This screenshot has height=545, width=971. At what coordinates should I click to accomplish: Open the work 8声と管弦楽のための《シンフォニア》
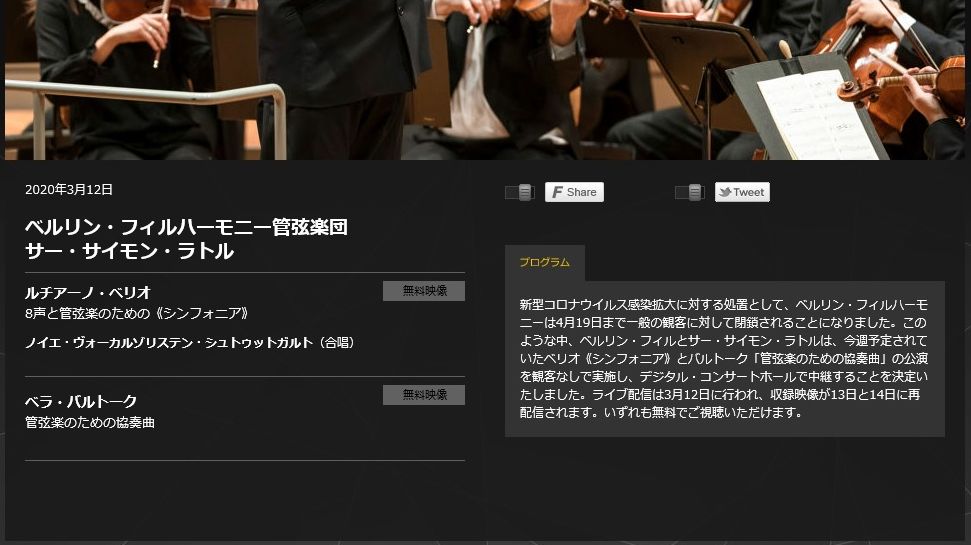[x=137, y=313]
